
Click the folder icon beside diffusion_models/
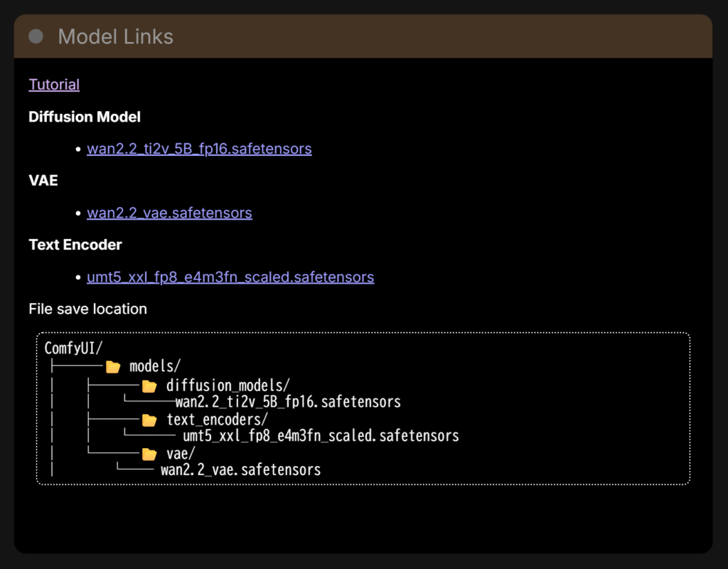pos(149,386)
